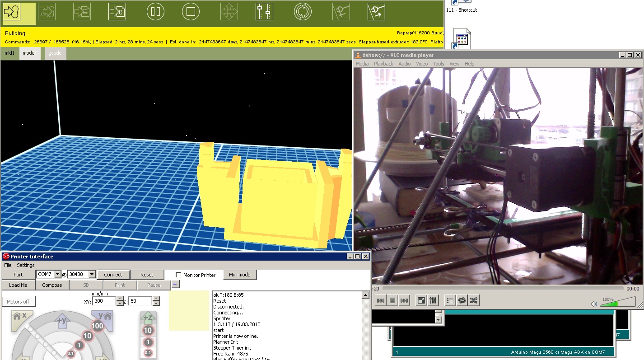Click the XY feedrate input field
The height and width of the screenshot is (360, 644).
pos(104,301)
